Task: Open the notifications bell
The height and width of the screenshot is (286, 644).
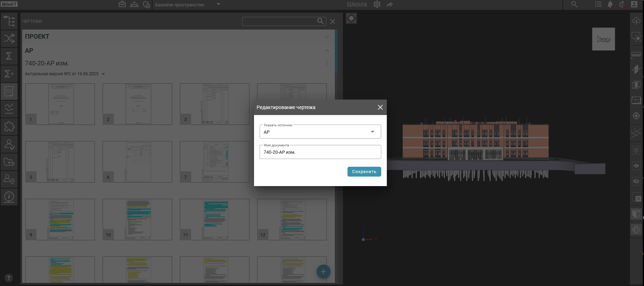Action: (610, 5)
